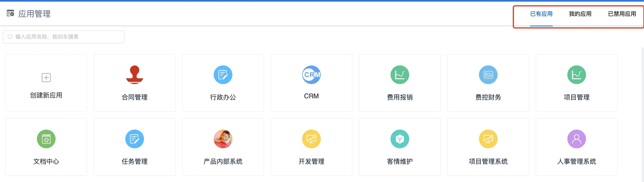This screenshot has height=182, width=644.
Task: Click the search magnifier icon
Action: coord(10,37)
